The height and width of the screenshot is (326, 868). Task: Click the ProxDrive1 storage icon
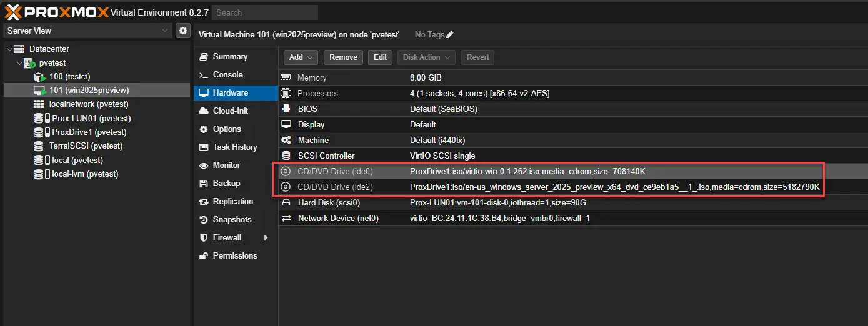(x=39, y=132)
